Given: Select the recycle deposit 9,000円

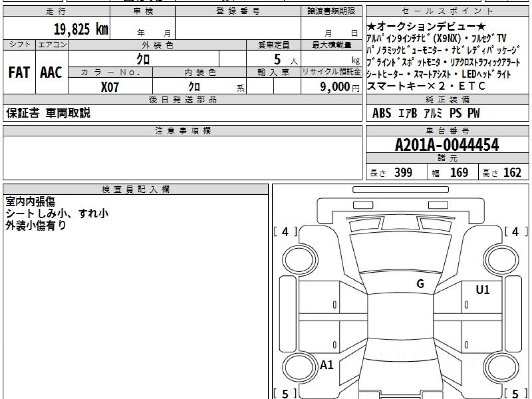Looking at the screenshot, I should tap(340, 87).
